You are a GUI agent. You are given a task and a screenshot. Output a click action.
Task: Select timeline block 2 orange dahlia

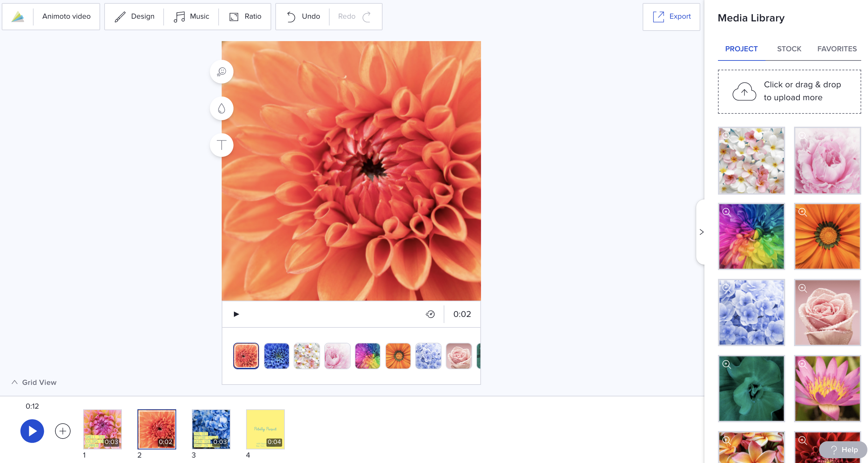157,429
